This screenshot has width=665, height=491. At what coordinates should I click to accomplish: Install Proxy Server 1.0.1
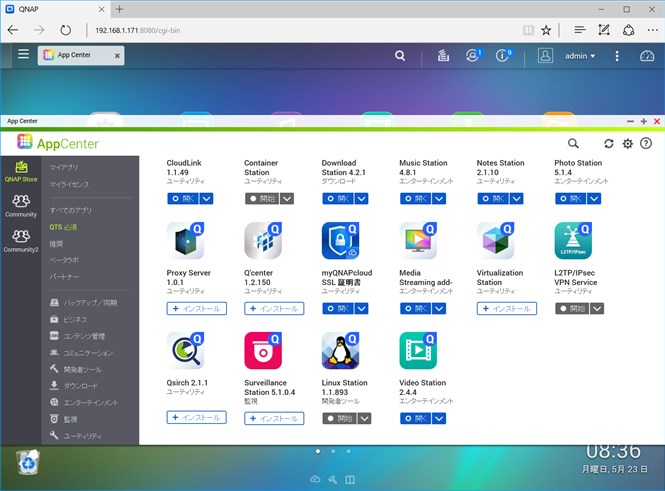(196, 309)
